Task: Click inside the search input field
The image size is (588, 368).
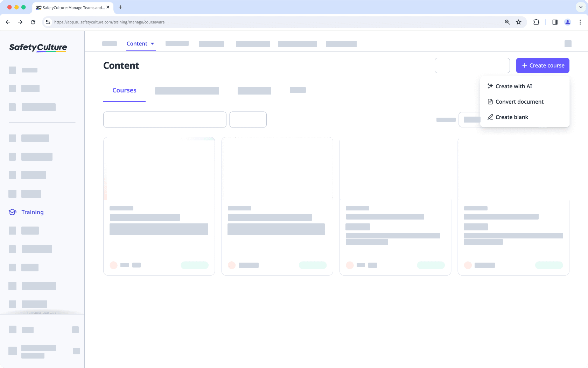Action: 472,65
